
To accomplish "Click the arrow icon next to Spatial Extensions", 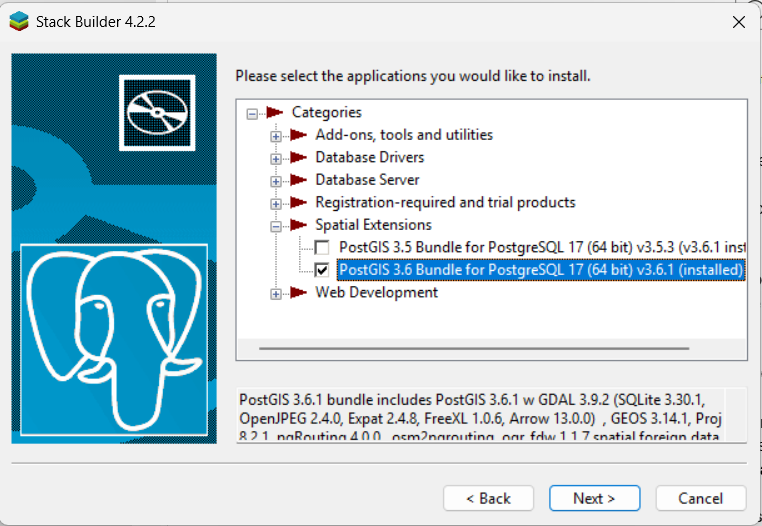I will 298,225.
